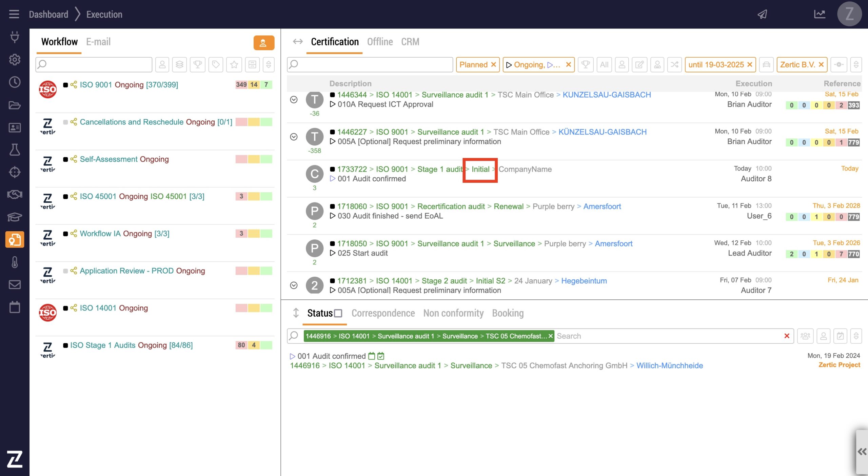
Task: Click the star filter icon in Workflow toolbar
Action: pyautogui.click(x=234, y=64)
